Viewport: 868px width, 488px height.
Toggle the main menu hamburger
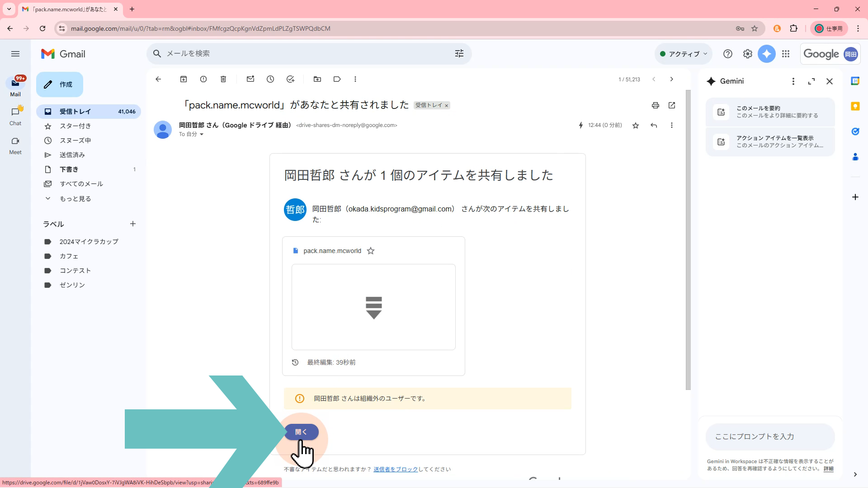[15, 54]
